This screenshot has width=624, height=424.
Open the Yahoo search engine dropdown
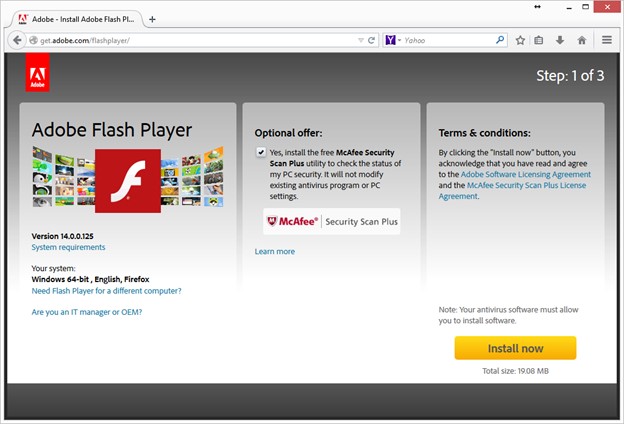(x=392, y=41)
